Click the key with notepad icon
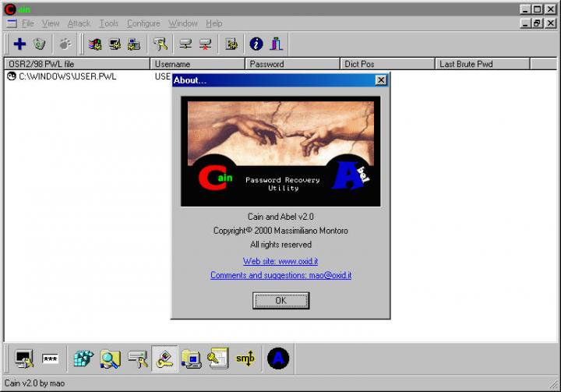The width and height of the screenshot is (561, 392). (218, 358)
